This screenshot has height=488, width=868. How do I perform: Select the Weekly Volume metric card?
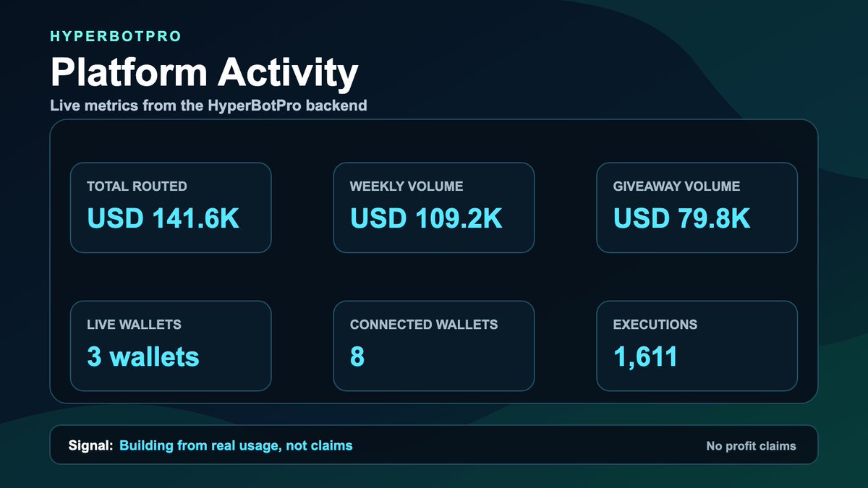tap(434, 207)
